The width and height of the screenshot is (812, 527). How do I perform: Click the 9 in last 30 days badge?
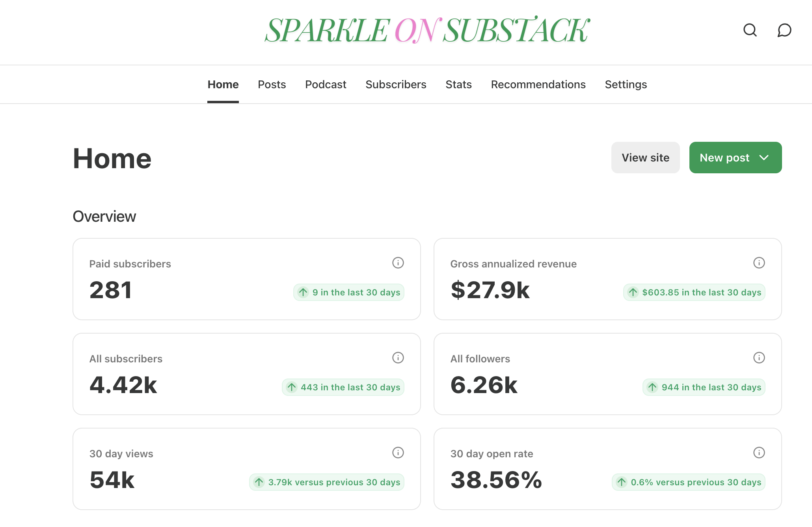pyautogui.click(x=349, y=292)
